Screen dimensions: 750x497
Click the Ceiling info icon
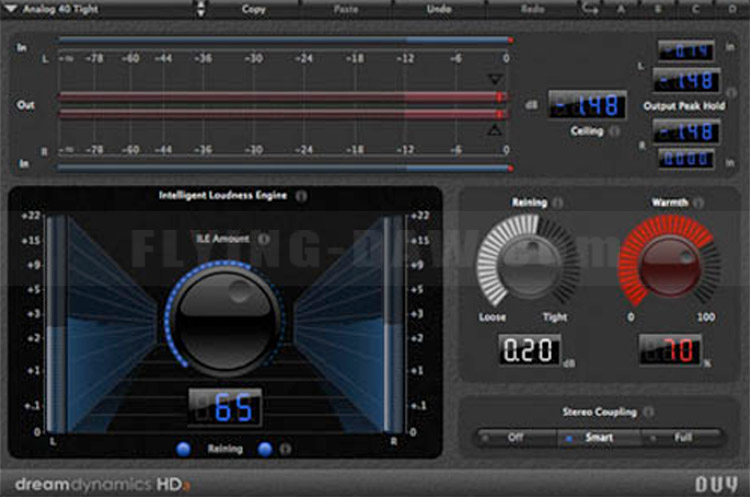point(615,131)
